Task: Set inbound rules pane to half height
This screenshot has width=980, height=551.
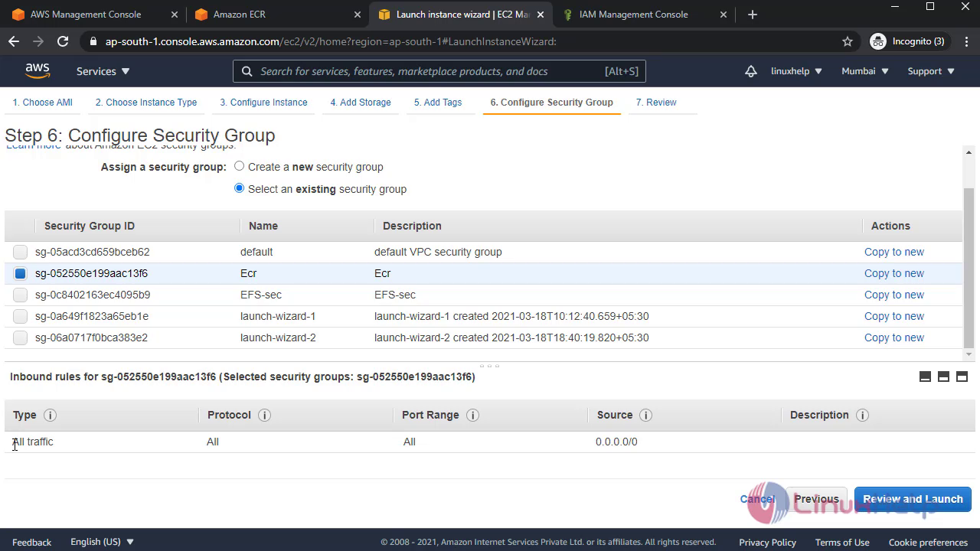Action: pyautogui.click(x=943, y=377)
